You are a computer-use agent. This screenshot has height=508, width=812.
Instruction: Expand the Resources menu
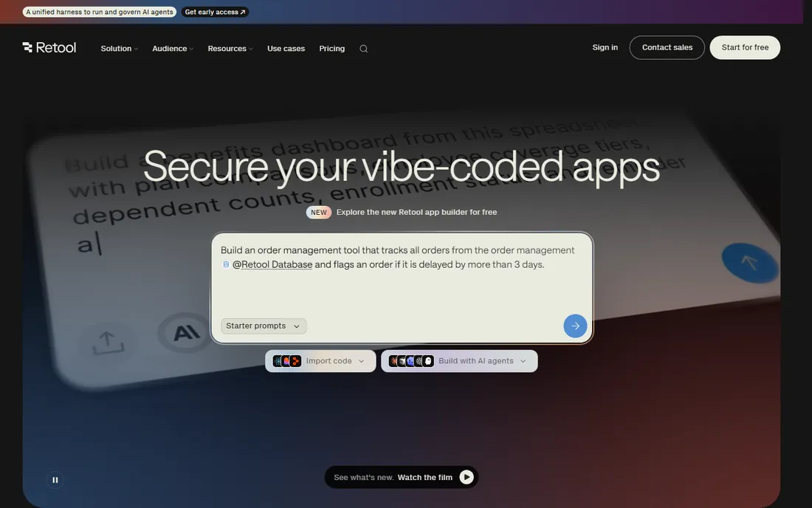point(230,49)
